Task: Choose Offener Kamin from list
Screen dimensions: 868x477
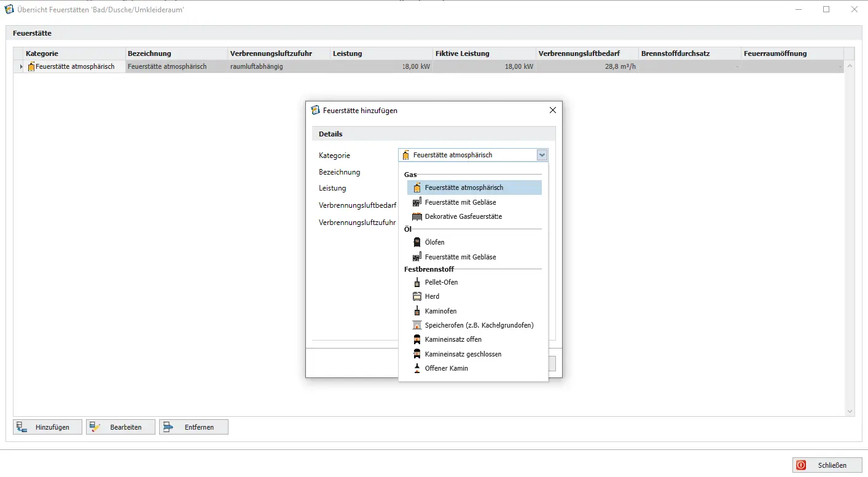Action: [x=446, y=368]
